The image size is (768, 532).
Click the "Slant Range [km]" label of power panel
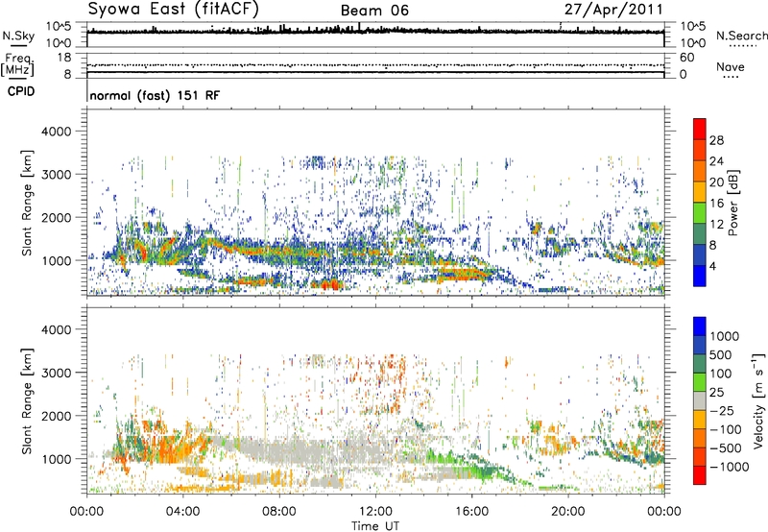27,203
